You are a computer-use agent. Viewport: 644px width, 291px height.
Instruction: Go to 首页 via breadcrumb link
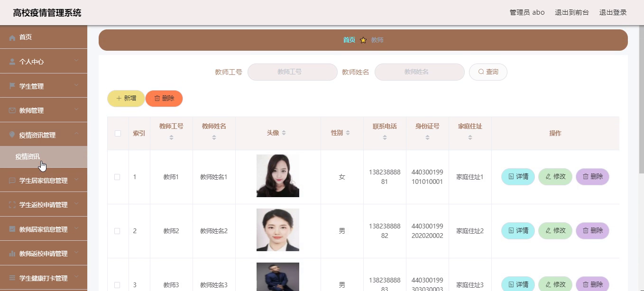coord(349,40)
